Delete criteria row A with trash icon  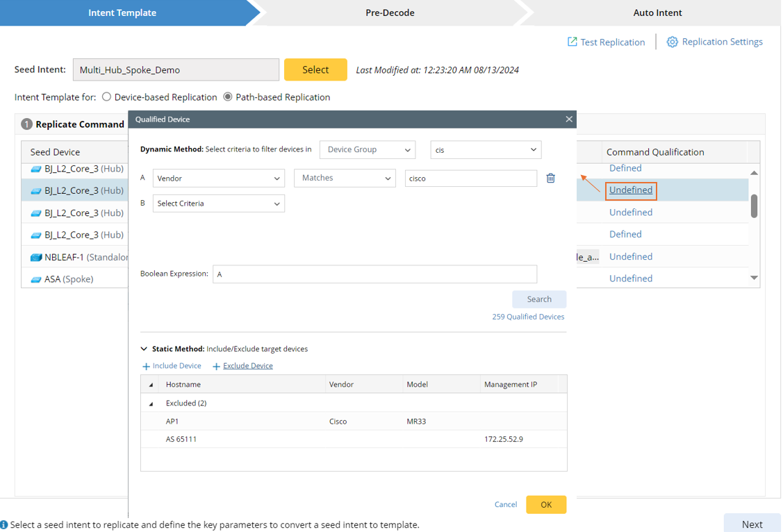point(551,178)
